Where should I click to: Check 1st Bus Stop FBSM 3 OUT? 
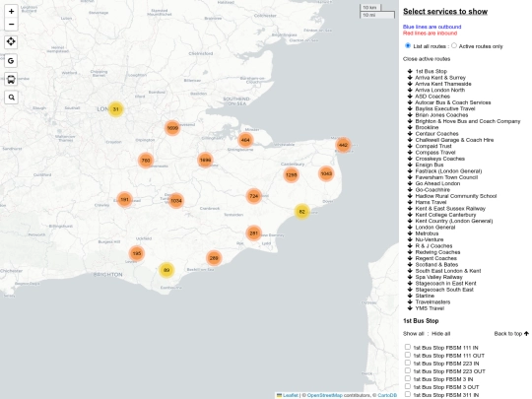[x=408, y=386]
